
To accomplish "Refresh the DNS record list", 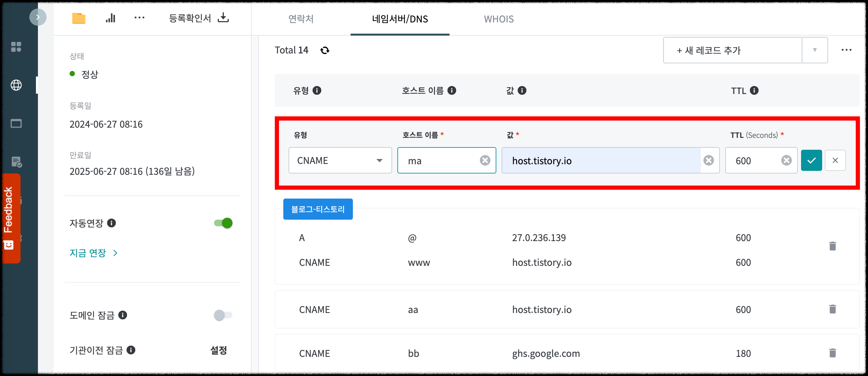I will [x=325, y=50].
